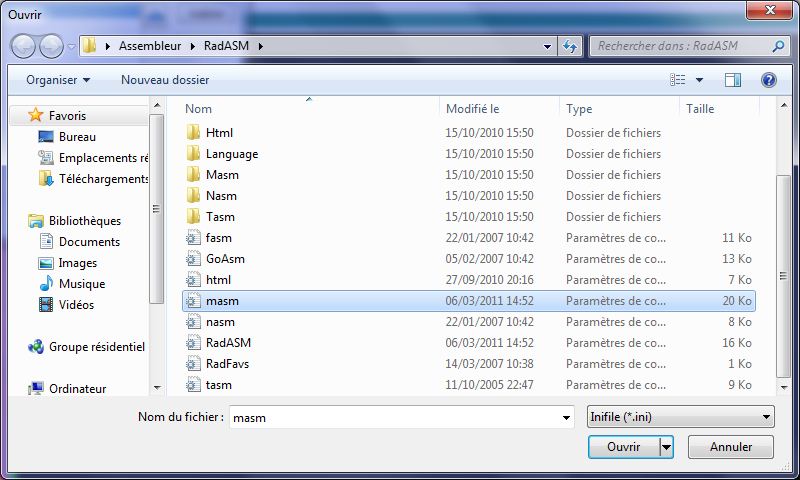The image size is (800, 480).
Task: Click file list scroll up arrow
Action: [x=784, y=106]
